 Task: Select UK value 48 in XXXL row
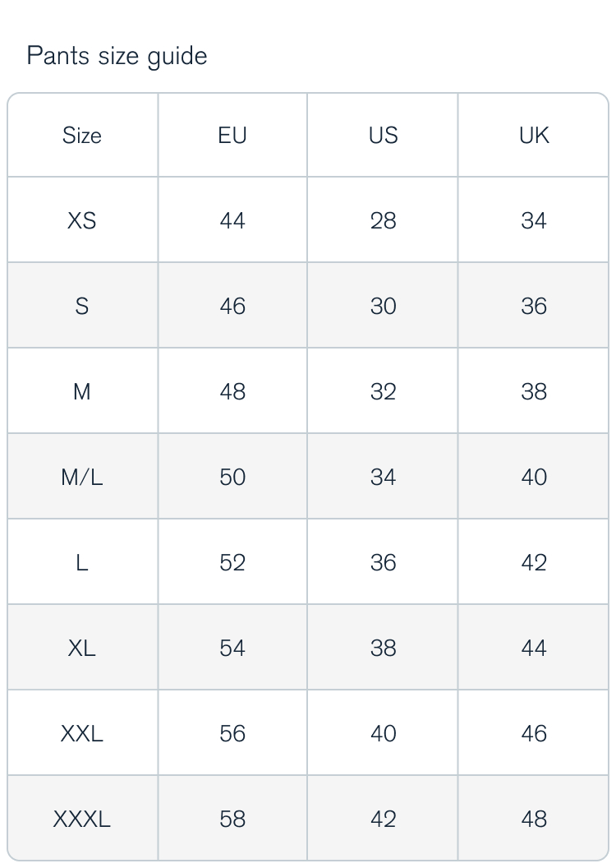pos(534,819)
